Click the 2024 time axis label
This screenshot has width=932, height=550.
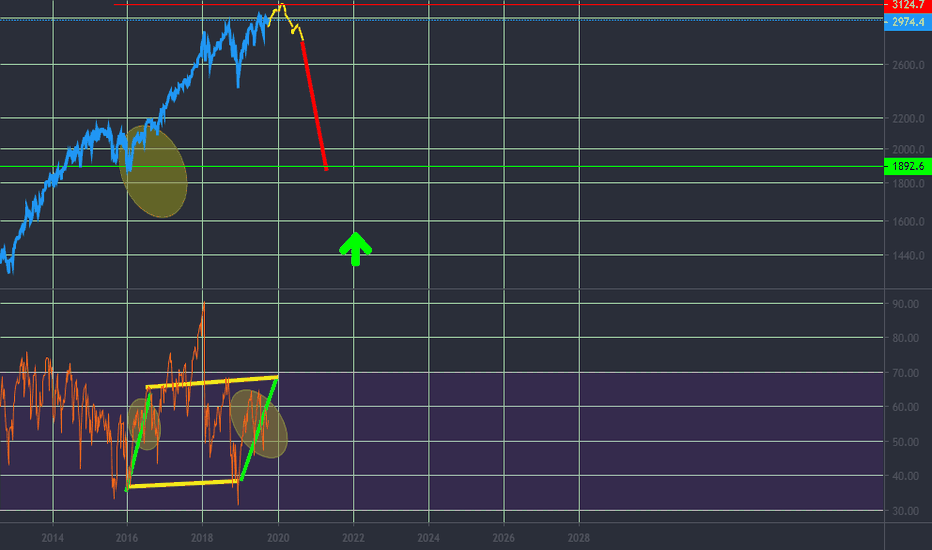[429, 538]
